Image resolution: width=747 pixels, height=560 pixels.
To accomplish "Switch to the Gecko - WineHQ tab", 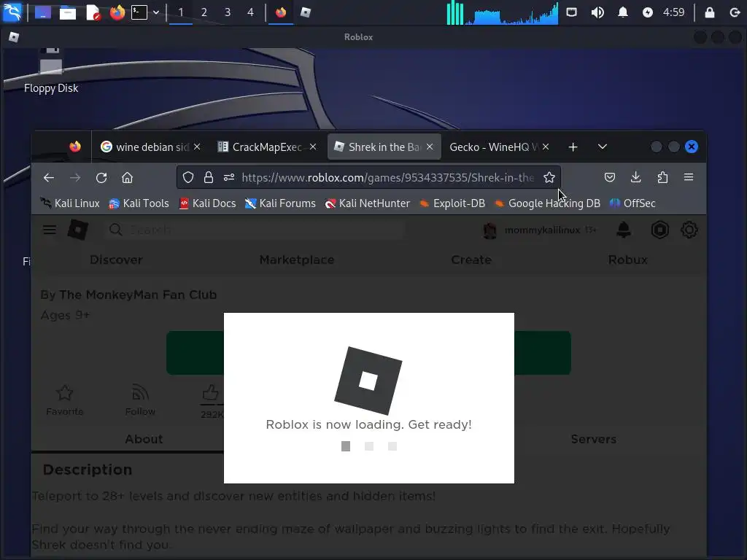I will pyautogui.click(x=494, y=147).
